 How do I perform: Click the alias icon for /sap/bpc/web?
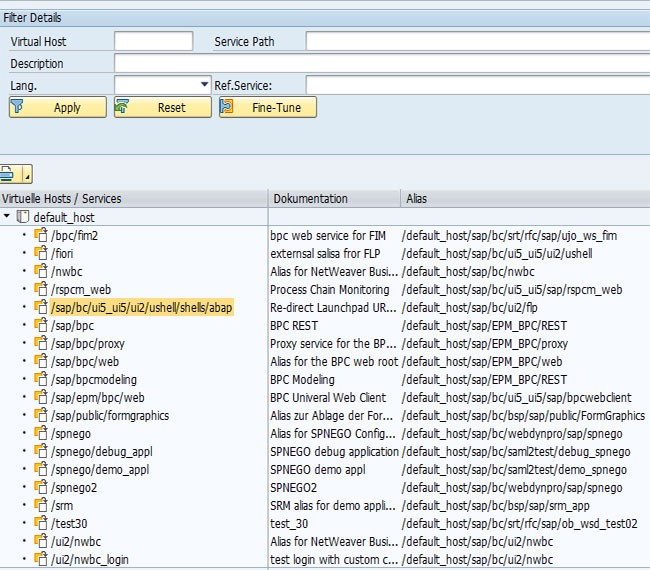(41, 361)
